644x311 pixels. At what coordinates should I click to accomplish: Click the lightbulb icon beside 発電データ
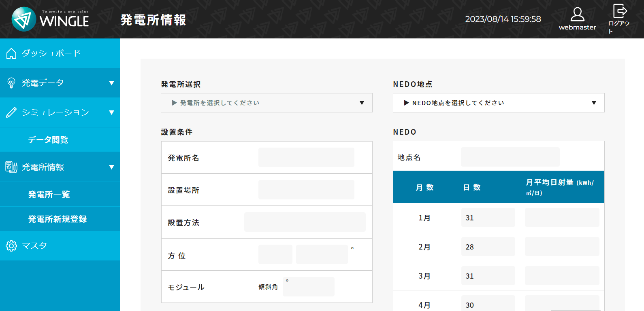(x=11, y=83)
